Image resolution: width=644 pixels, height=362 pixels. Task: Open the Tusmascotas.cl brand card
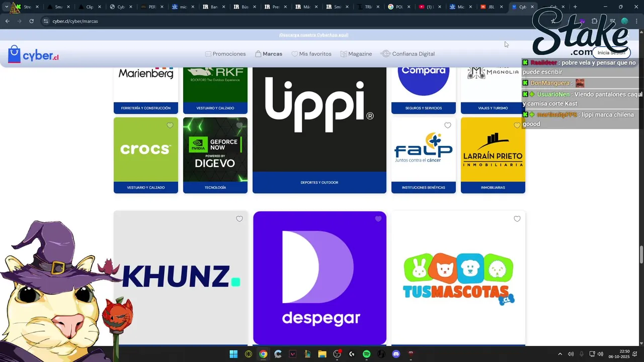coord(458,278)
